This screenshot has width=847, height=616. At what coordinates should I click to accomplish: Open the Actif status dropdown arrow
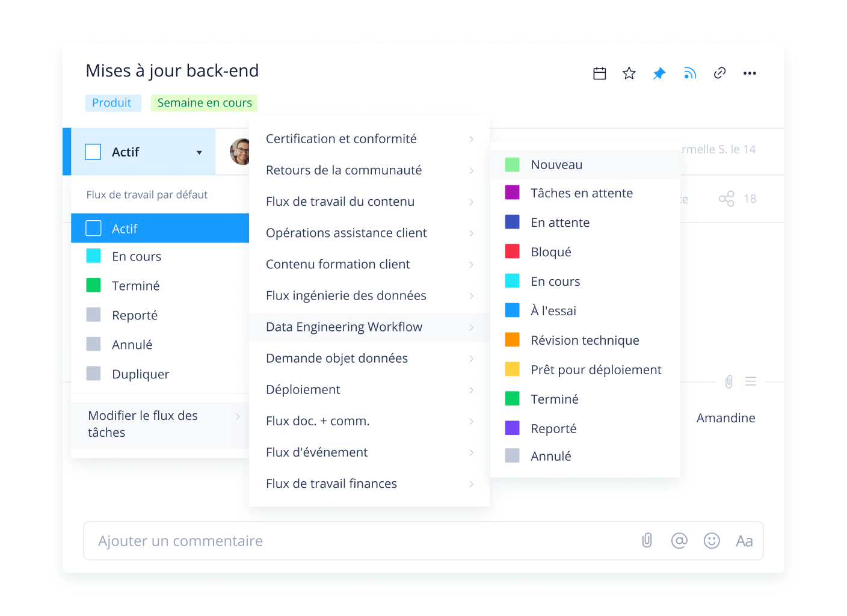click(199, 153)
